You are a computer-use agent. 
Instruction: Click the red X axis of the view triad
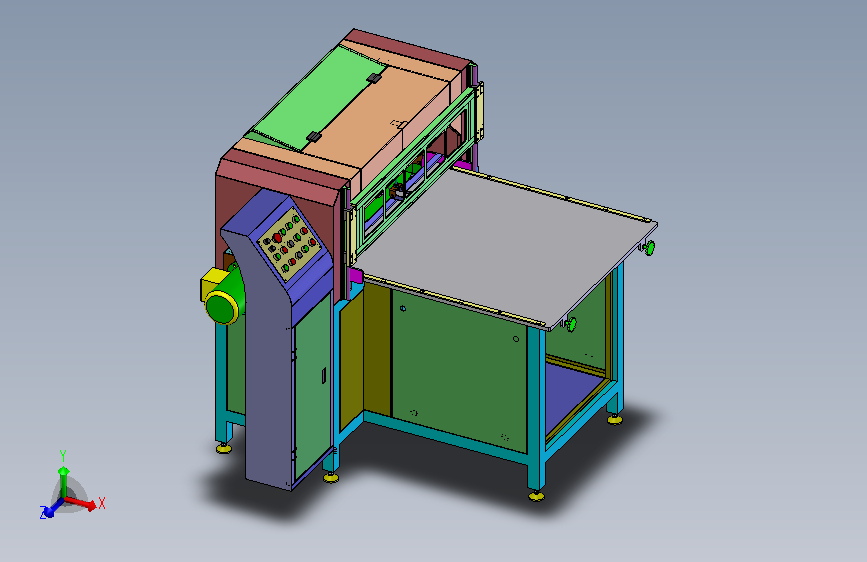pos(82,503)
